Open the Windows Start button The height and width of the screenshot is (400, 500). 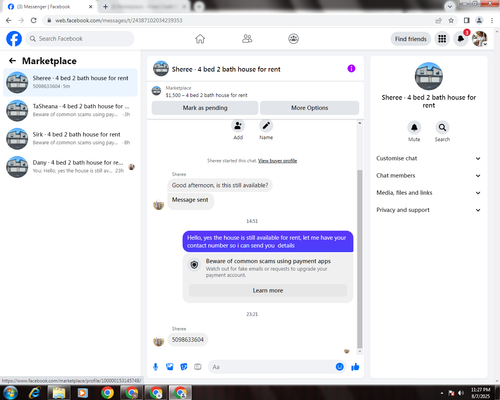(x=10, y=393)
